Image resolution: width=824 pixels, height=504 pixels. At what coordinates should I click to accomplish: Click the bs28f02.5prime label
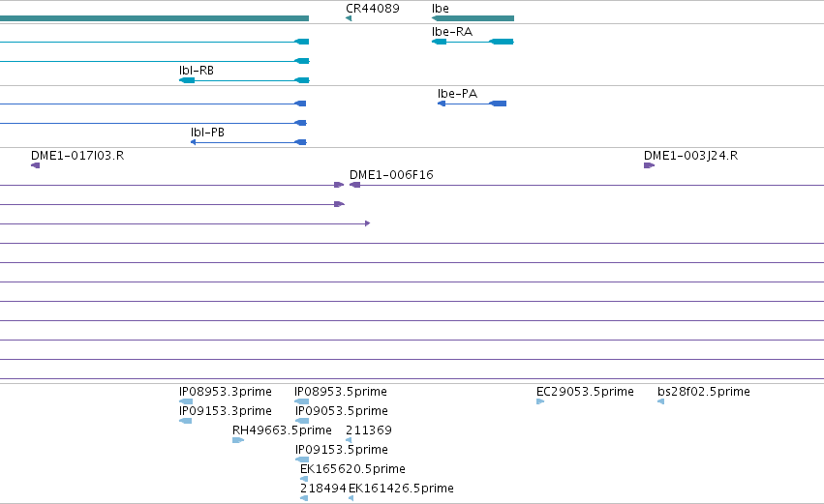(704, 392)
